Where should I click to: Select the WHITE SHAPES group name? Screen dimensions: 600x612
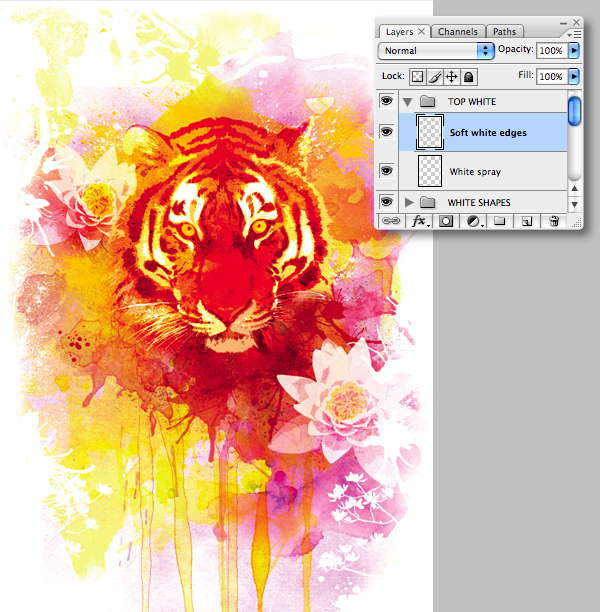(x=479, y=203)
